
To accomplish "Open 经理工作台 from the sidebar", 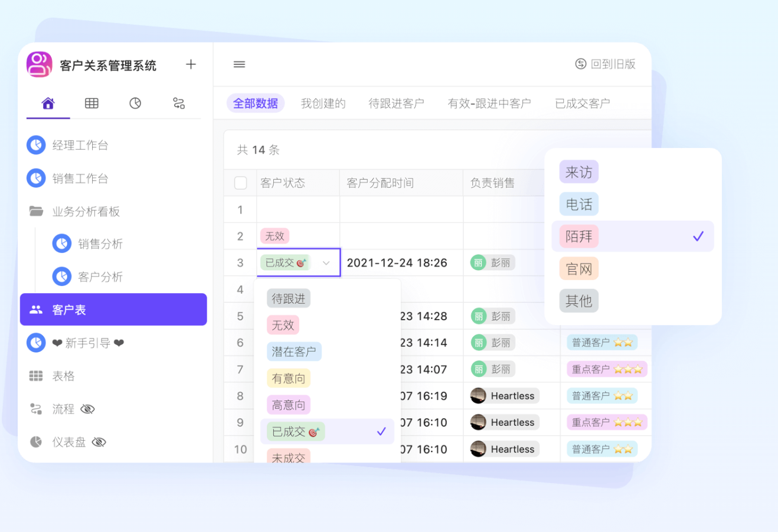I will pos(80,145).
